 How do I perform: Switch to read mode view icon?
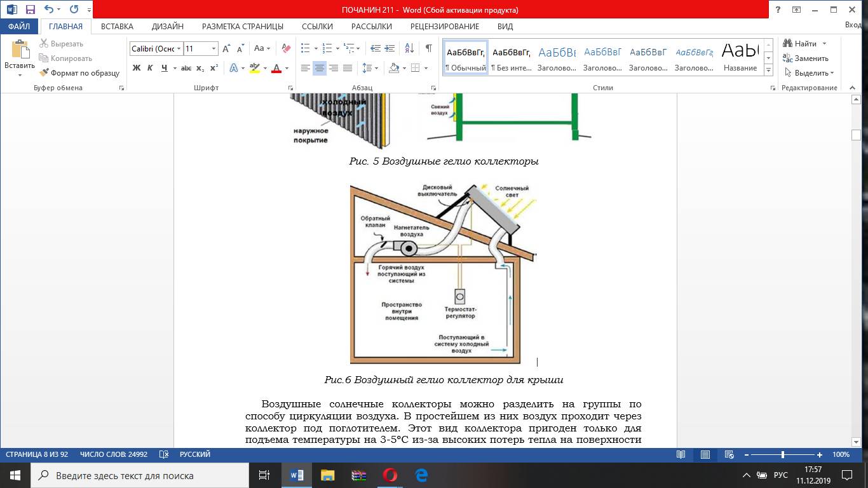coord(681,455)
